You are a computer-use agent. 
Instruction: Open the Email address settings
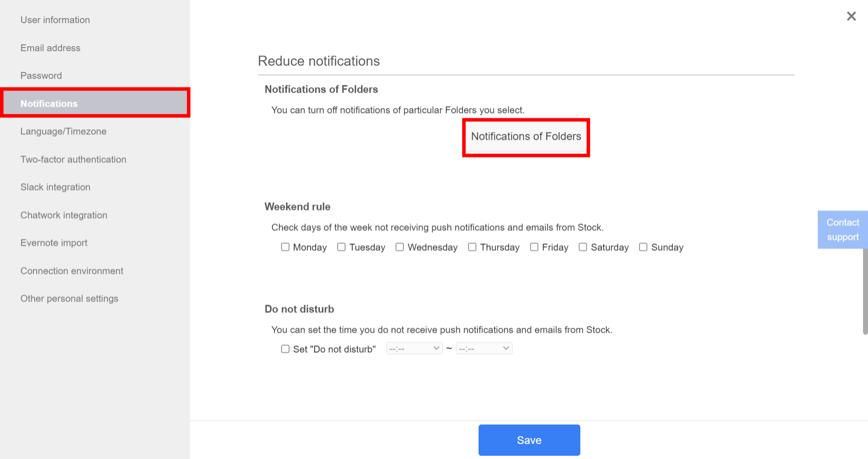(50, 47)
